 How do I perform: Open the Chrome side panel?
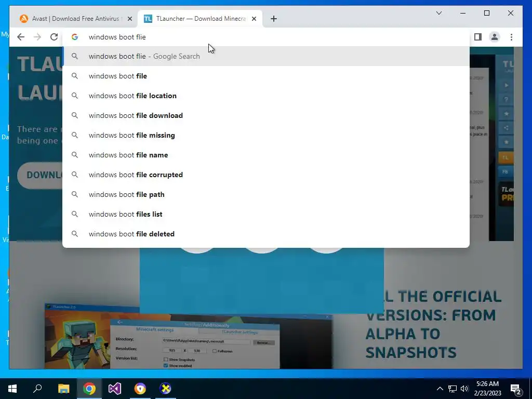tap(478, 37)
